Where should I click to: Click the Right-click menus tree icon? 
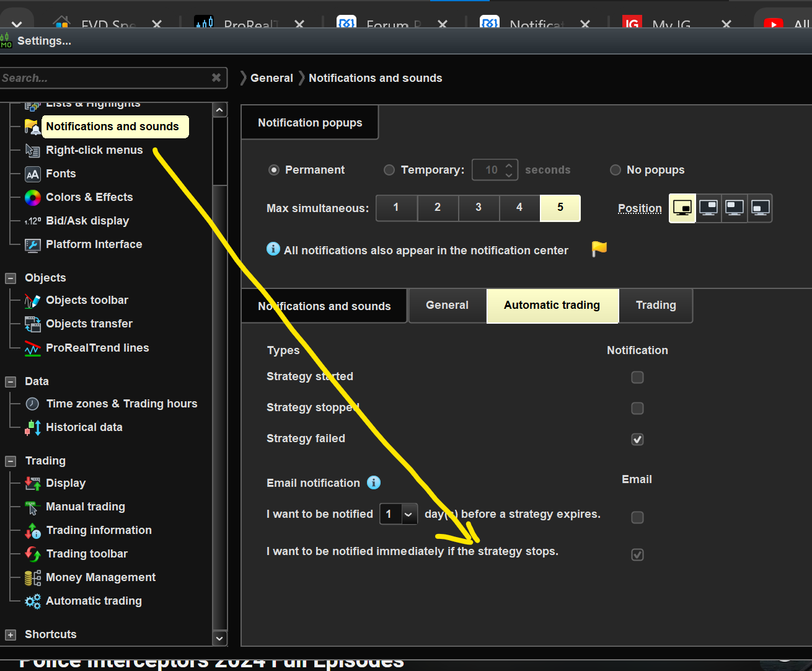[32, 150]
